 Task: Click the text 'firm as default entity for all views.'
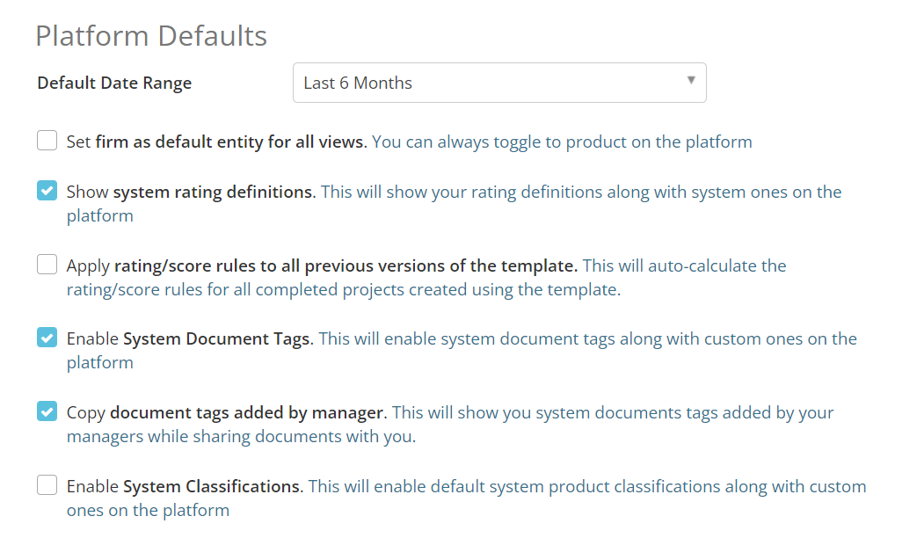click(x=231, y=142)
